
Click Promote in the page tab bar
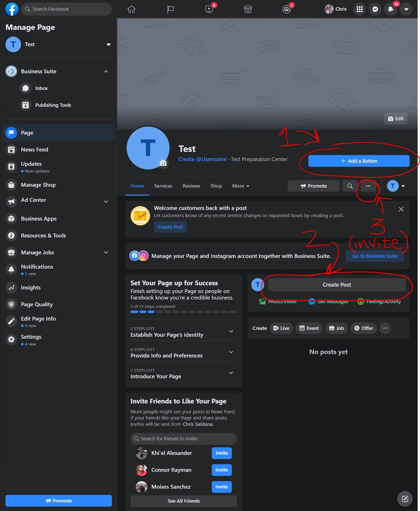coord(313,186)
